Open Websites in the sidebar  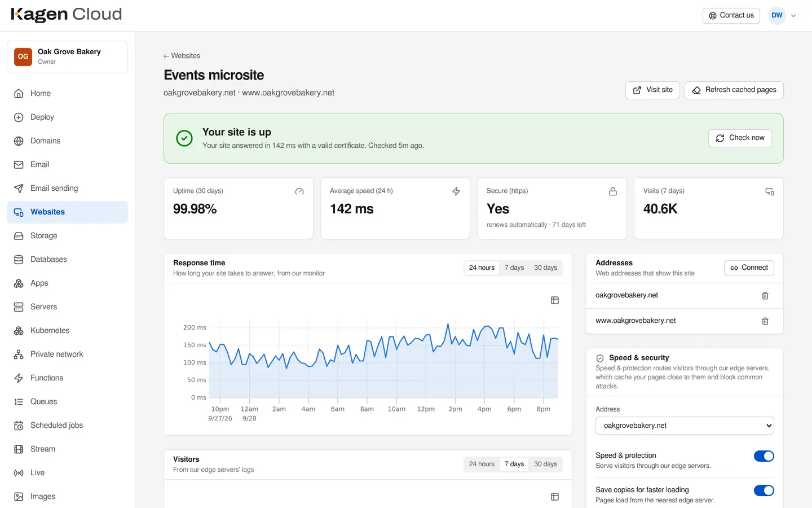[x=67, y=212]
